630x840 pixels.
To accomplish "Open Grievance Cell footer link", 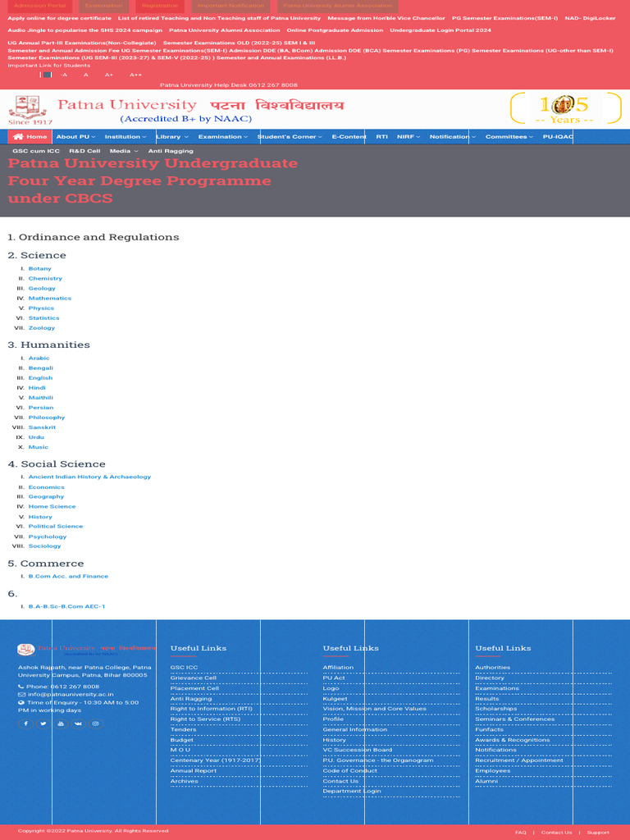I will point(194,678).
